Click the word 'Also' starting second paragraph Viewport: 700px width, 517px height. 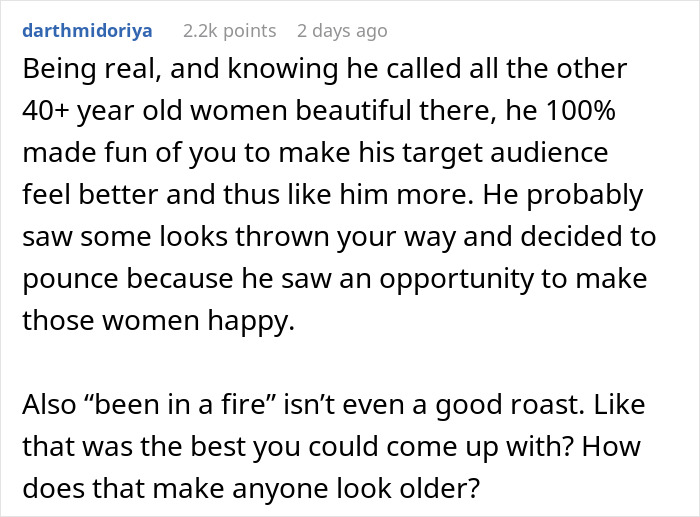tap(49, 404)
